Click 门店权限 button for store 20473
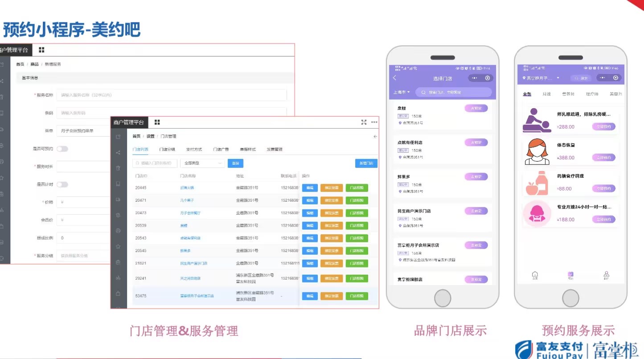The height and width of the screenshot is (359, 644). pos(357,213)
